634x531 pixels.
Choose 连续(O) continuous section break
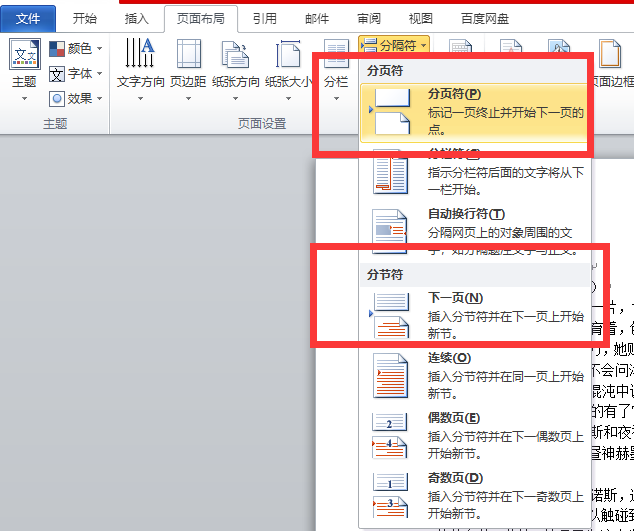click(473, 376)
